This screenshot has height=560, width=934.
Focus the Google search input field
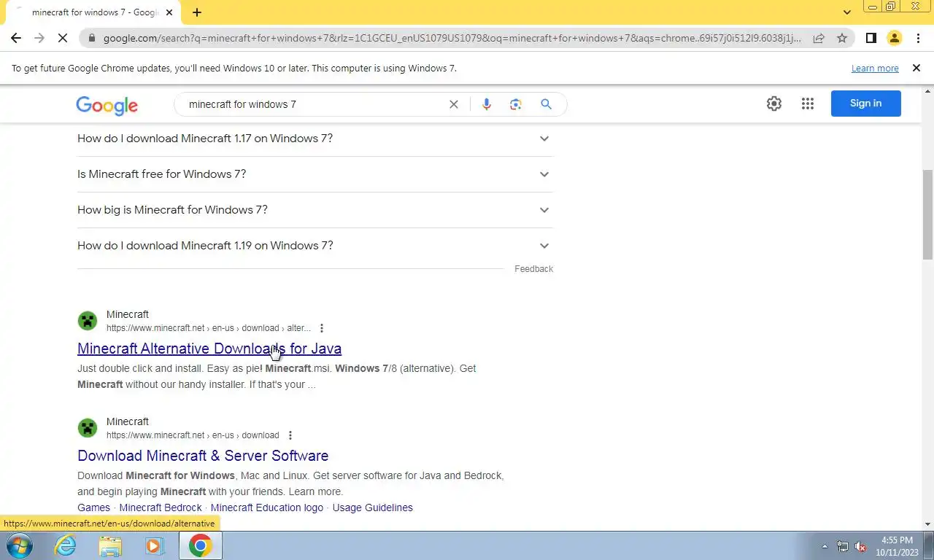click(x=314, y=104)
